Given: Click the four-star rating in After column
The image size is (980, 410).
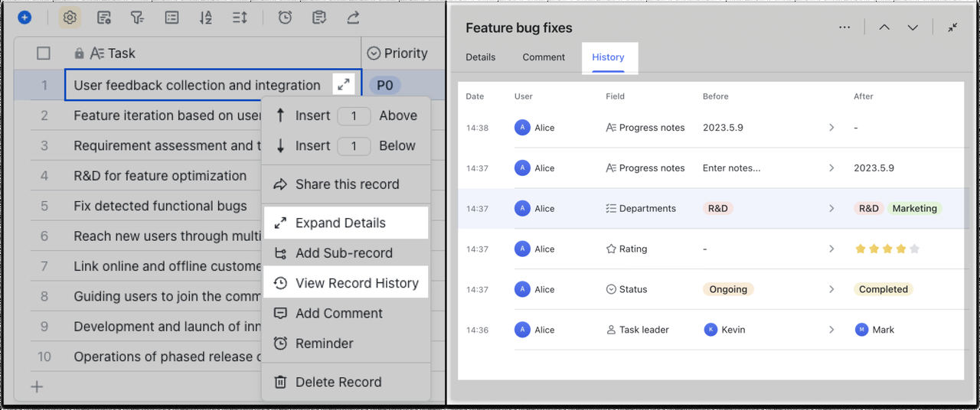Looking at the screenshot, I should (887, 249).
